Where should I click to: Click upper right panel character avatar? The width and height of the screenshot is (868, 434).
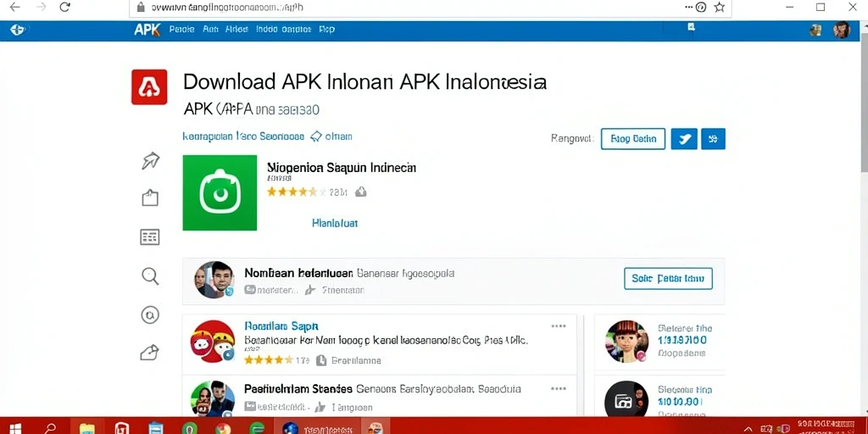pos(626,342)
